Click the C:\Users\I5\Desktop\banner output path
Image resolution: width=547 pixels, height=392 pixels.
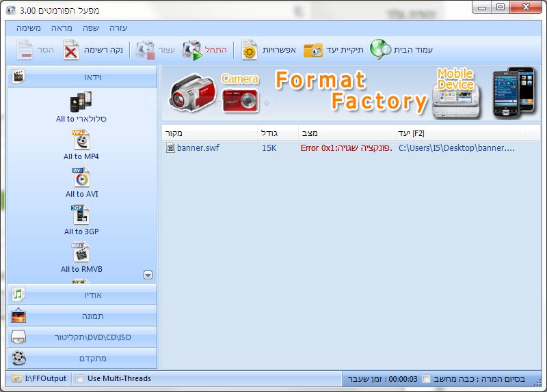pyautogui.click(x=457, y=148)
